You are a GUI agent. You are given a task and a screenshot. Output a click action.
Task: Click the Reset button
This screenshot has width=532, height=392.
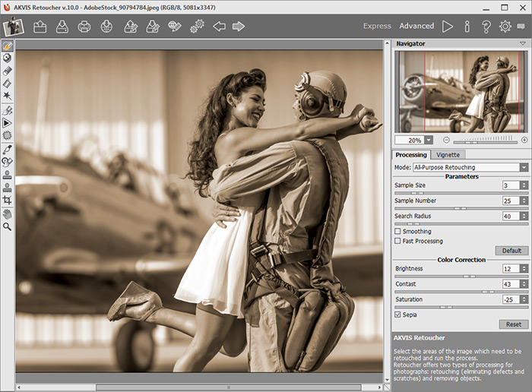513,324
